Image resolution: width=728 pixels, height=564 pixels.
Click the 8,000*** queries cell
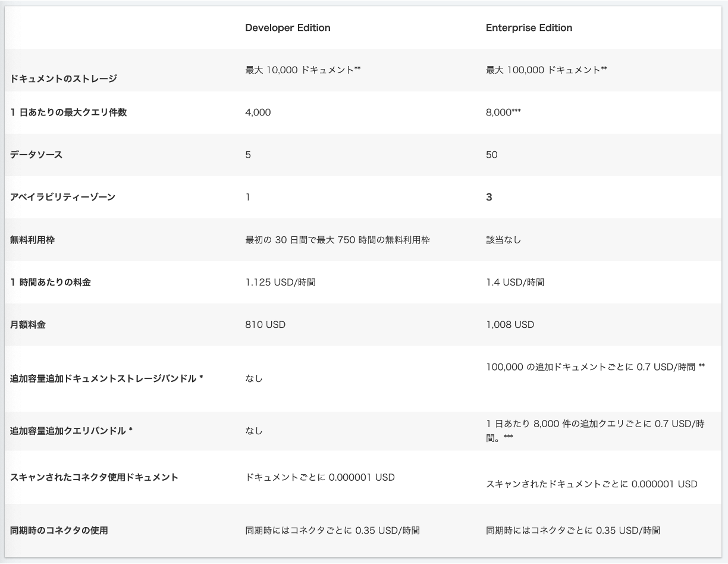pyautogui.click(x=503, y=112)
